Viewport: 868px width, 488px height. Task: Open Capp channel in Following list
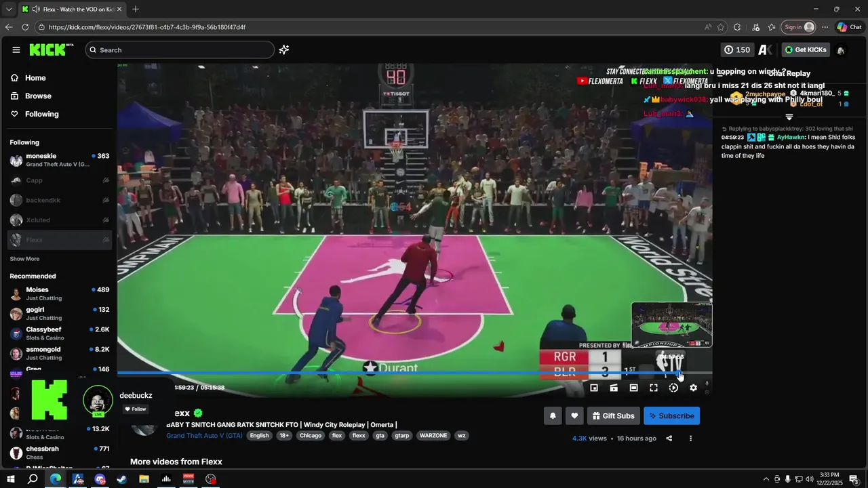coord(60,180)
